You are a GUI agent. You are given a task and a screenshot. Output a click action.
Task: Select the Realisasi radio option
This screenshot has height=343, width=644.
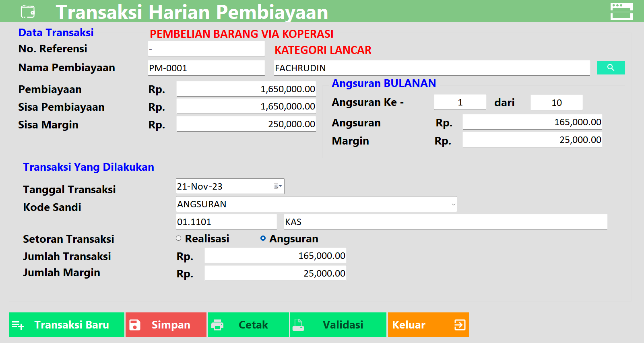pos(179,238)
